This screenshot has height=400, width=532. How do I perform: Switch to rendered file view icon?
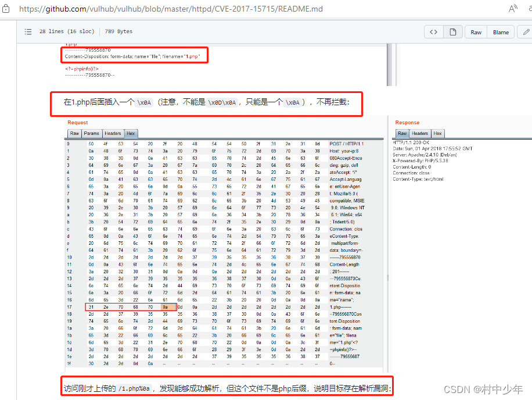coord(452,32)
